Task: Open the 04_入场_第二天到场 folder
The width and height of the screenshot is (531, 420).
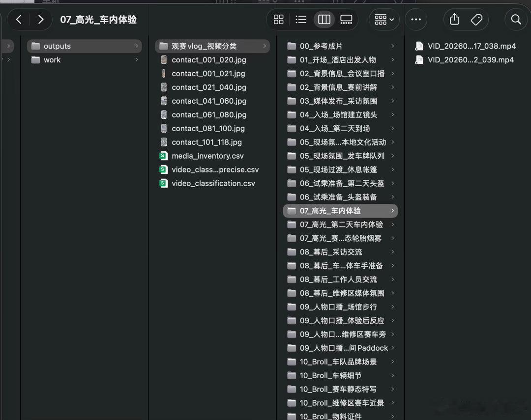Action: tap(340, 129)
